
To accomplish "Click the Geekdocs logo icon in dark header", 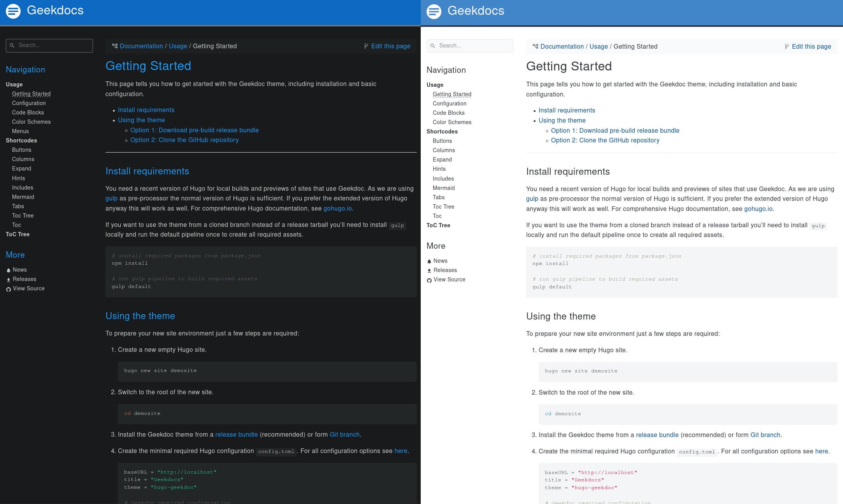I will [x=13, y=11].
